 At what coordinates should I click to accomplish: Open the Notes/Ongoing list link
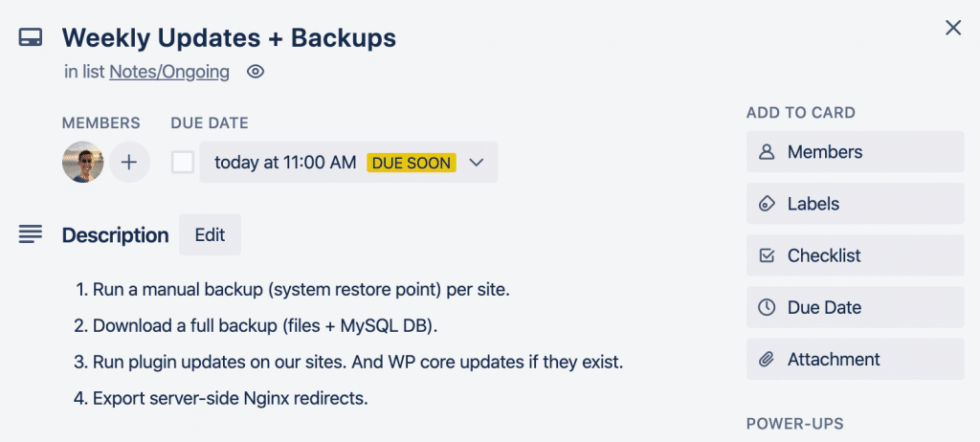pos(169,72)
